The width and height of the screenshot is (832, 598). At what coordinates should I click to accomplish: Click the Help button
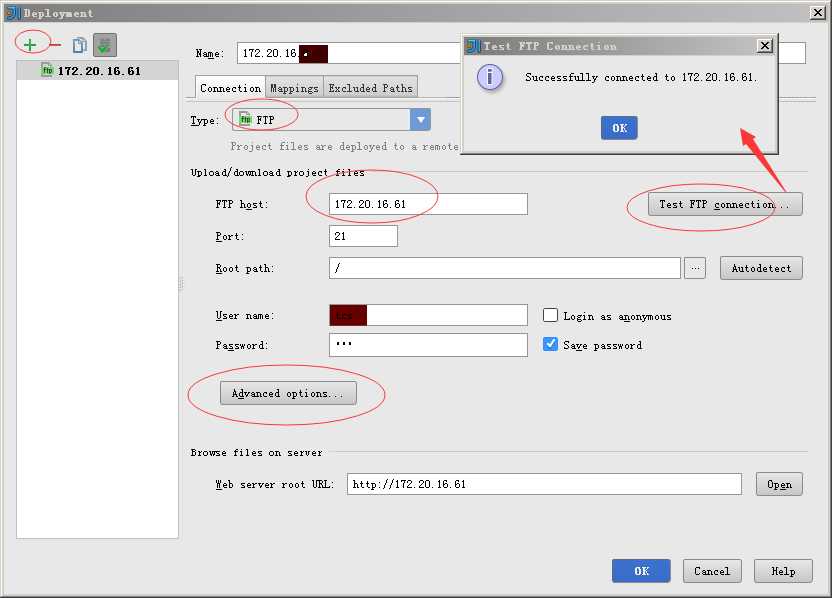pyautogui.click(x=783, y=571)
